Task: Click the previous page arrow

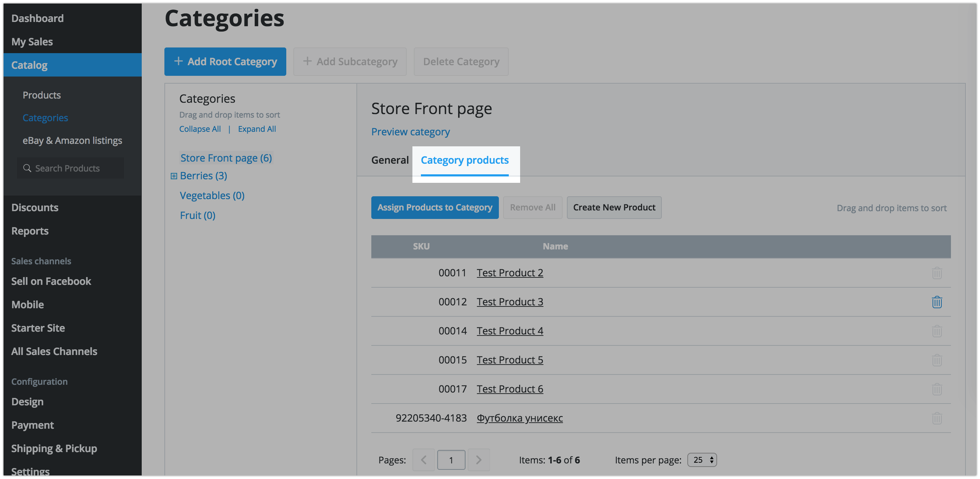Action: pos(424,460)
